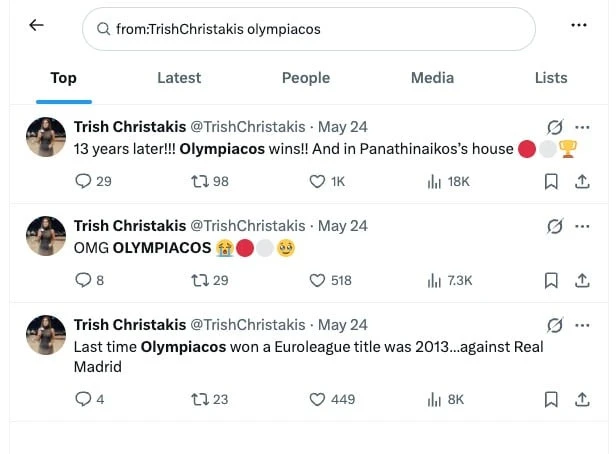The image size is (616, 454).
Task: Open Trish Christakis avatar on first tweet
Action: click(46, 137)
